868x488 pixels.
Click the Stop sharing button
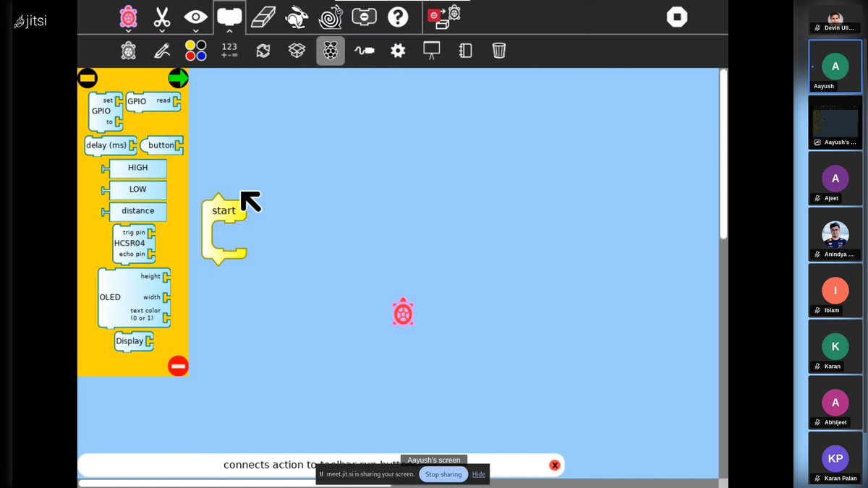click(x=443, y=474)
